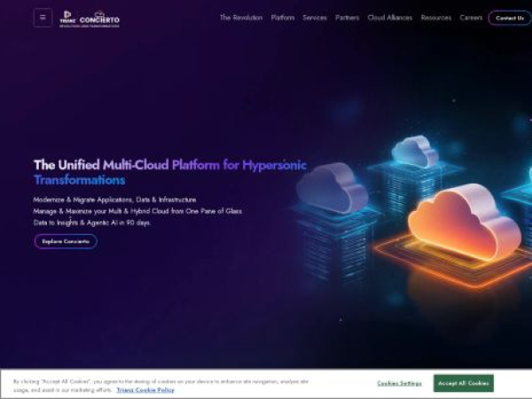Click the 'Agentic AI in 90 days' text line
Image resolution: width=532 pixels, height=399 pixels.
coord(92,223)
